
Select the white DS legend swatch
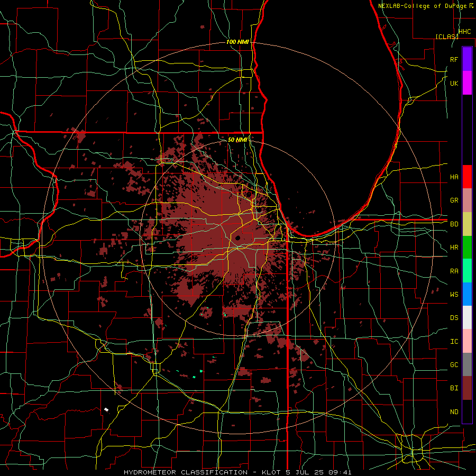[467, 317]
